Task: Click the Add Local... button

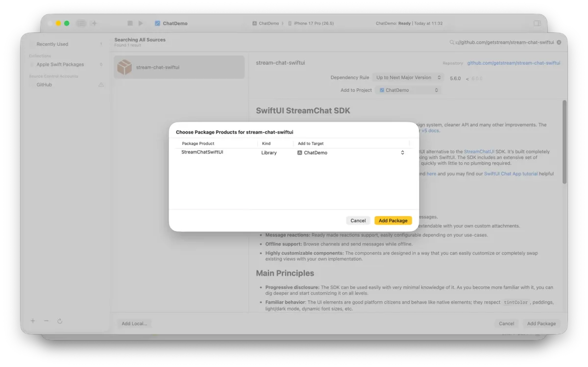Action: point(134,323)
